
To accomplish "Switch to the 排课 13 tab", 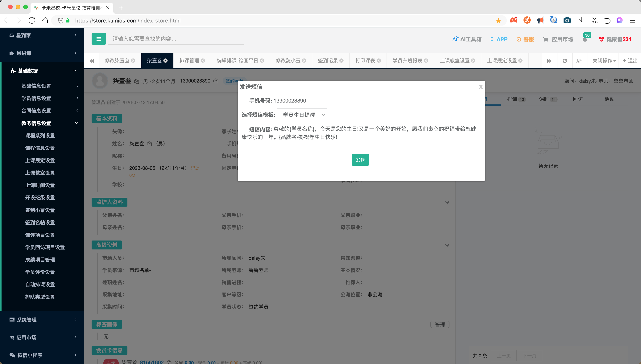I will (x=516, y=99).
